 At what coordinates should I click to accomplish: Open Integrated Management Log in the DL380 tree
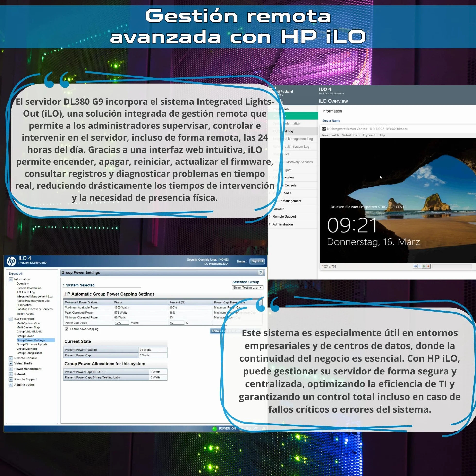pos(34,296)
